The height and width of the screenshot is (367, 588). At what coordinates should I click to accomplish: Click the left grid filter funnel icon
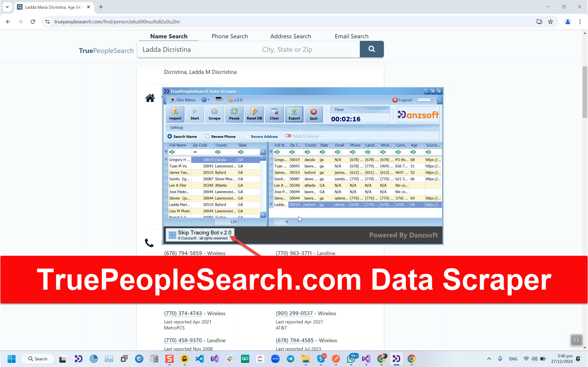tap(166, 152)
